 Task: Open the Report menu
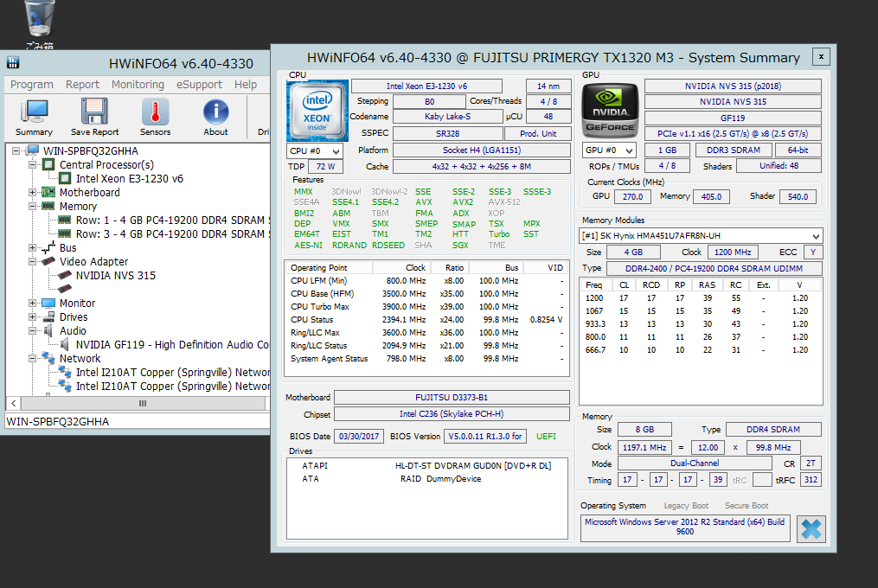[82, 85]
